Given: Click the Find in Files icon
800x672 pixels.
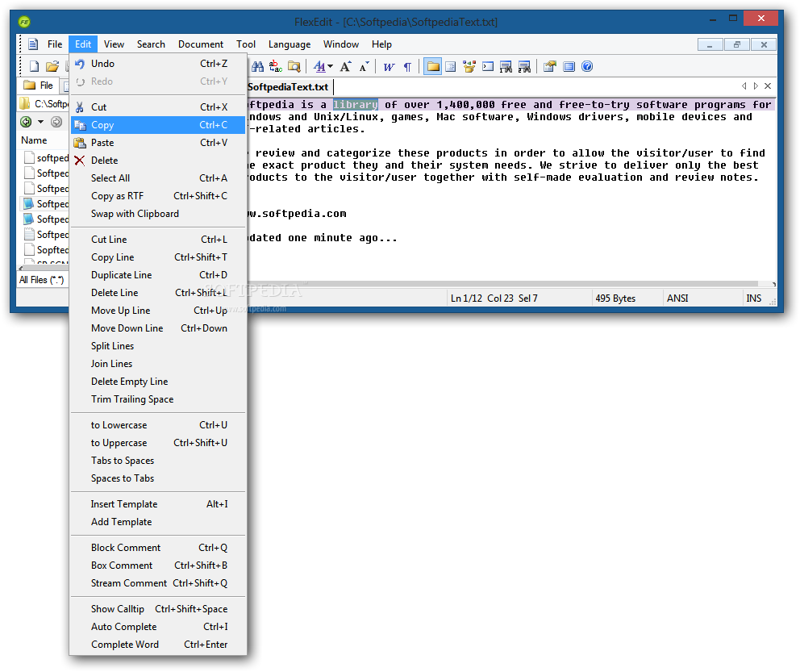Looking at the screenshot, I should (x=294, y=66).
